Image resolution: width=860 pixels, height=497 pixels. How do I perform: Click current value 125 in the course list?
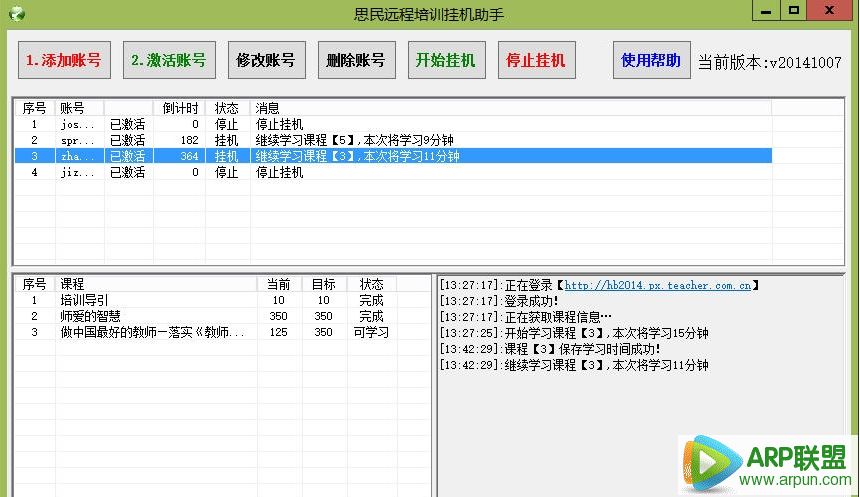pyautogui.click(x=279, y=332)
